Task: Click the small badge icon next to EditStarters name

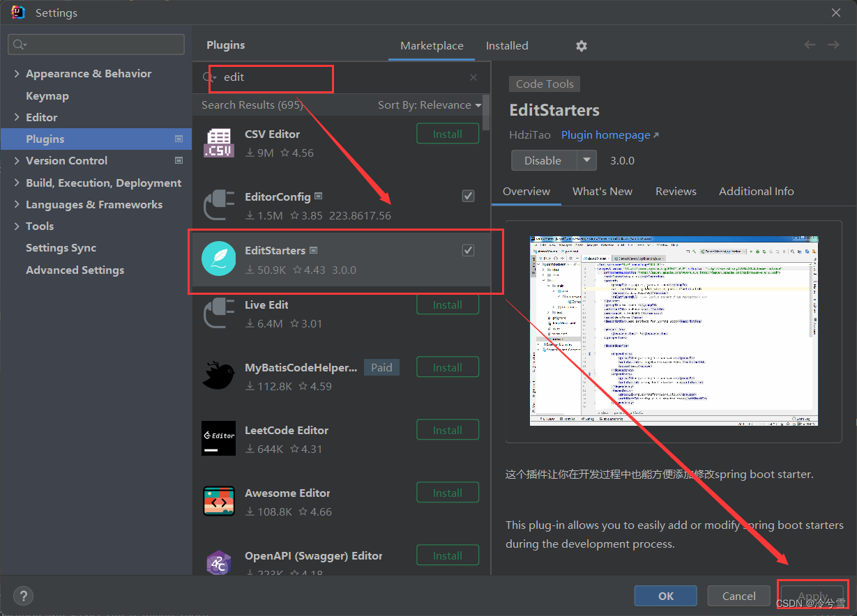Action: coord(313,250)
